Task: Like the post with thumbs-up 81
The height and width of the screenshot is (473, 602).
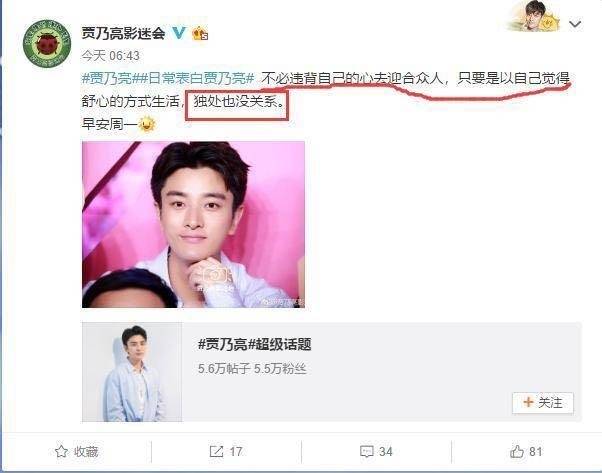Action: click(517, 452)
